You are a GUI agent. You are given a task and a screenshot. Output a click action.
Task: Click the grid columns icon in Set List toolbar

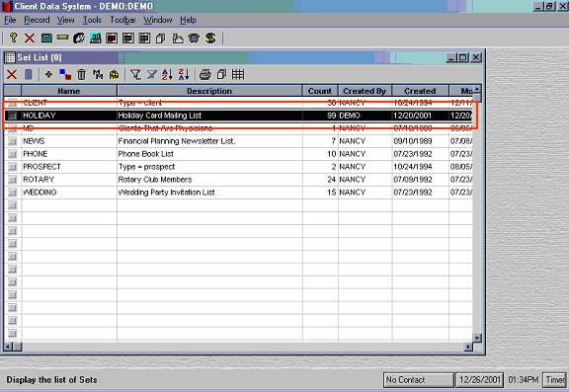click(238, 74)
